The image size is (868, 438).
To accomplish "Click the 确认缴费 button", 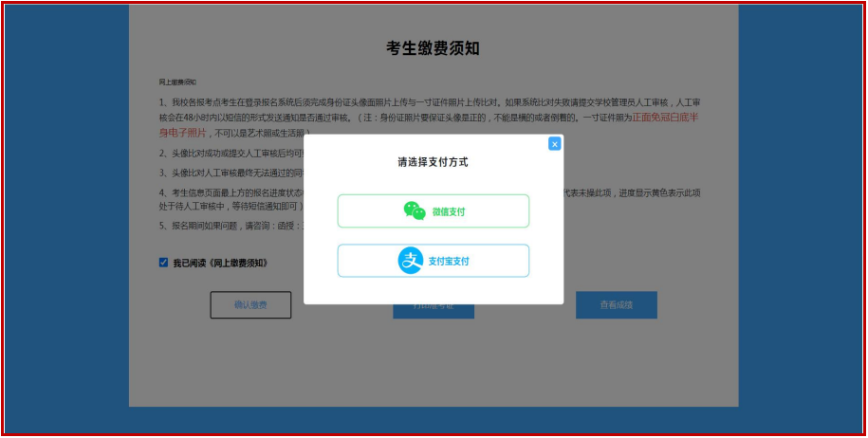I will coord(250,304).
